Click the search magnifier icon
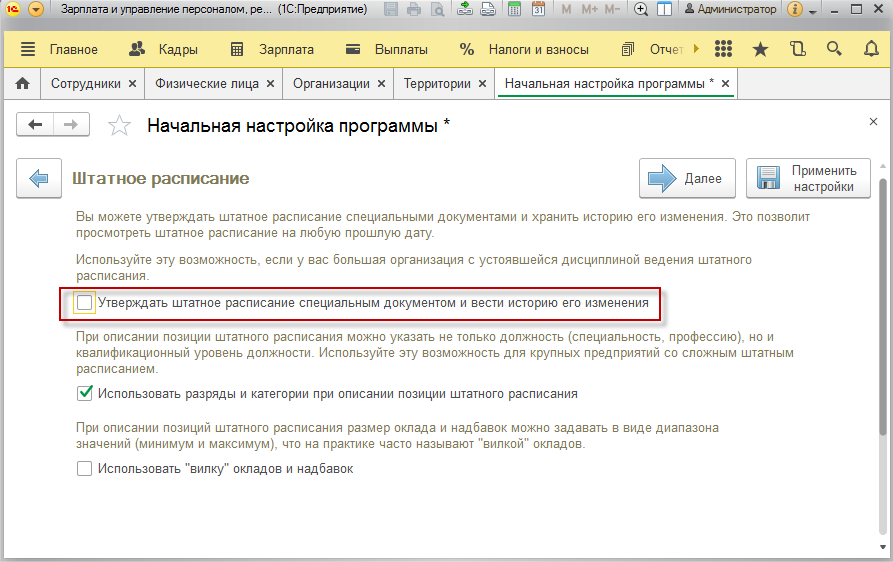 coord(833,49)
